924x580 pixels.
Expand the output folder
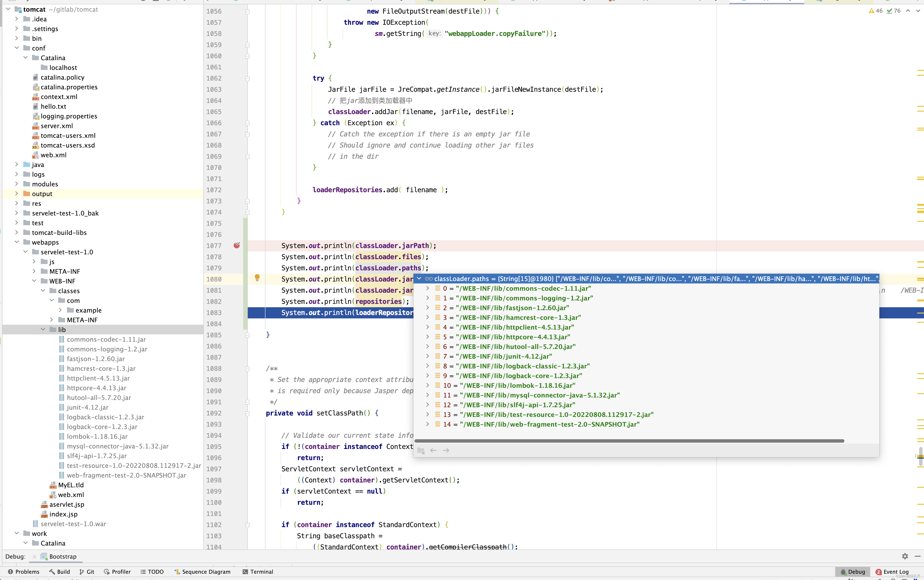coord(16,194)
